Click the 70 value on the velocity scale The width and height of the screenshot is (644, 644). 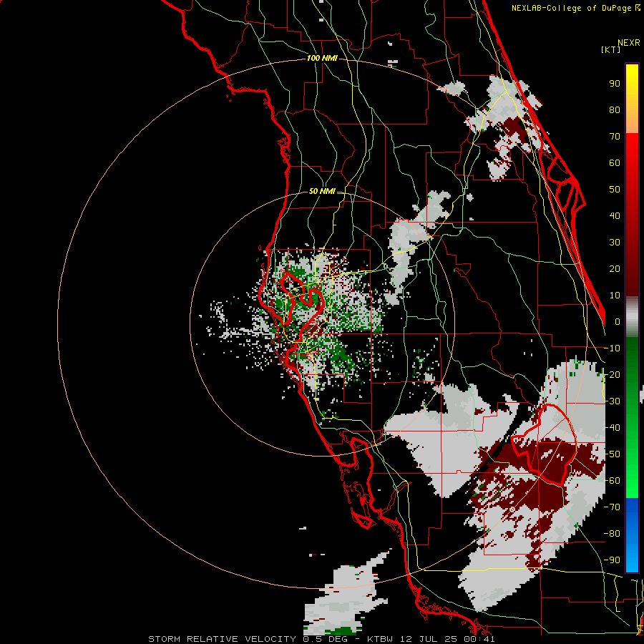(x=615, y=137)
